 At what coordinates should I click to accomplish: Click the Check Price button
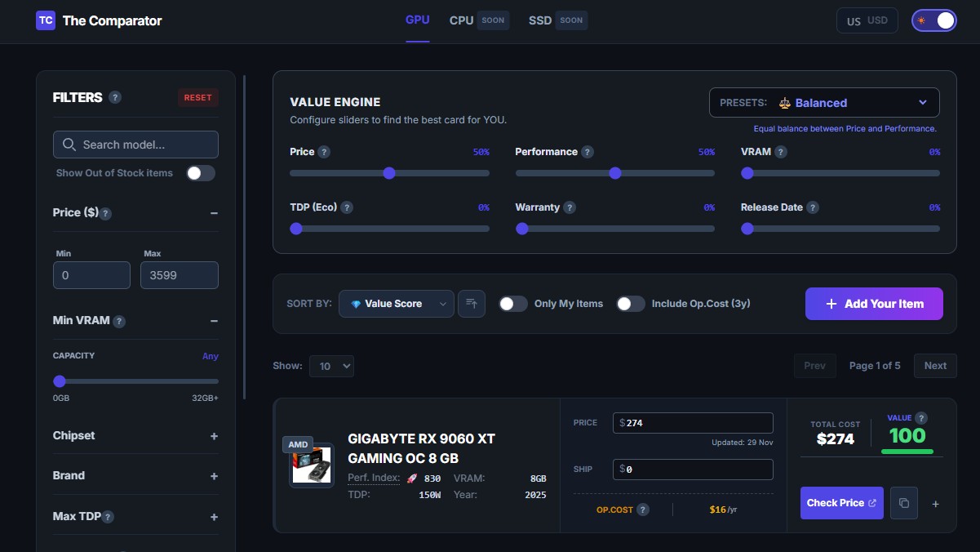tap(841, 503)
